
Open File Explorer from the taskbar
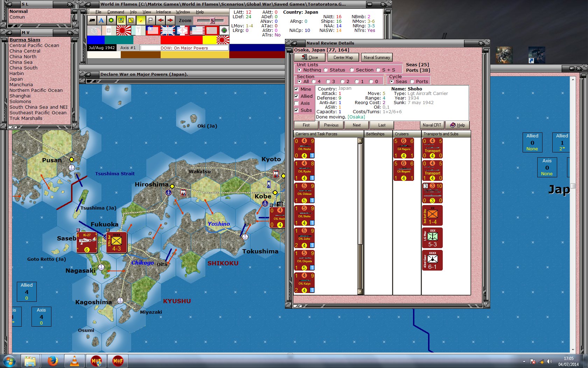coord(30,361)
